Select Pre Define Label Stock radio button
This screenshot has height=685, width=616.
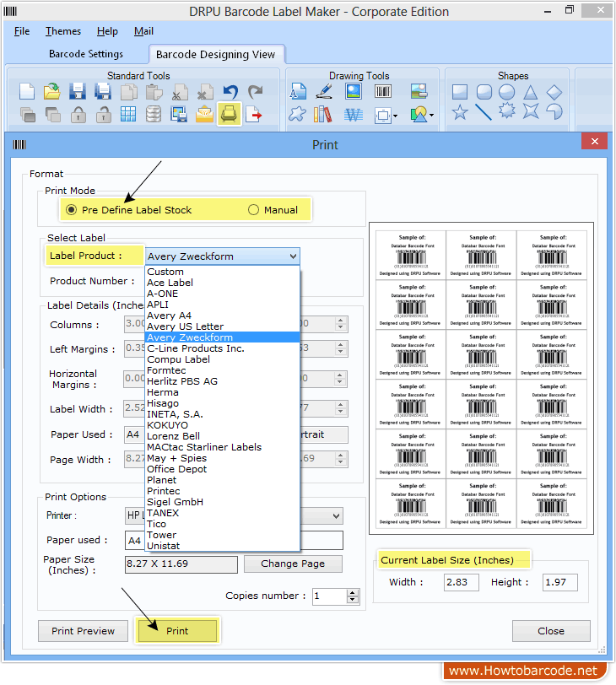pyautogui.click(x=71, y=210)
